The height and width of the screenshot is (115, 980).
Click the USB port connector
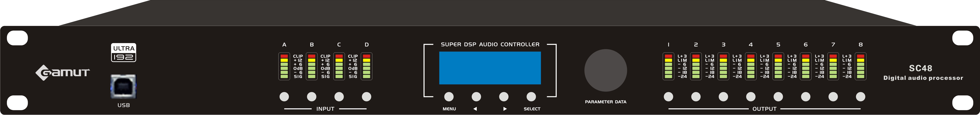(123, 87)
